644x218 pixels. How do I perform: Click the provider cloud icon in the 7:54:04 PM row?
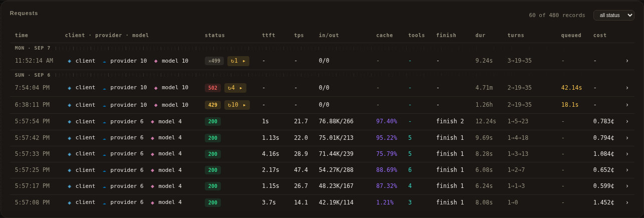click(x=104, y=88)
